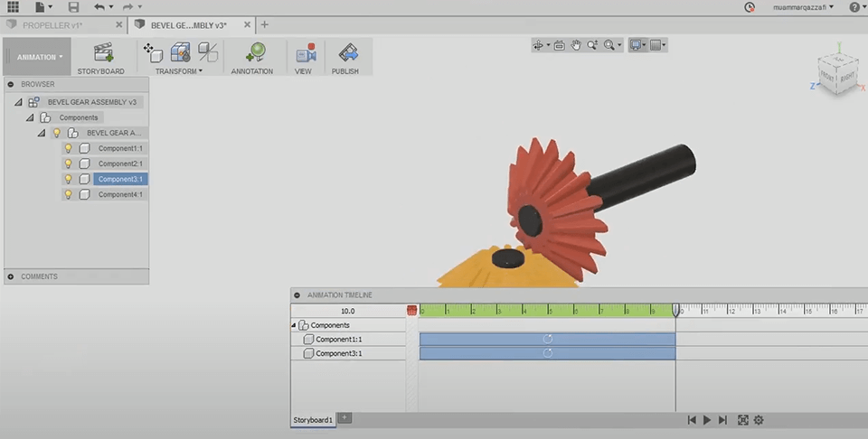Toggle visibility lightbulb for Component4:1

tap(68, 194)
